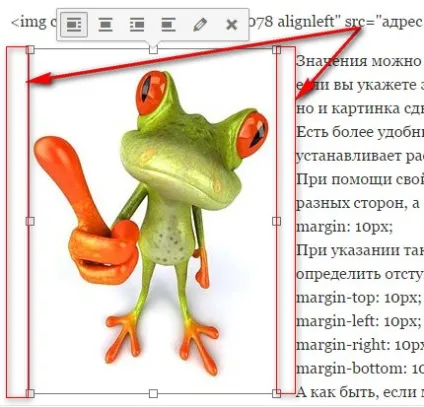424x407 pixels.
Task: Remove the image with the X icon
Action: (232, 25)
